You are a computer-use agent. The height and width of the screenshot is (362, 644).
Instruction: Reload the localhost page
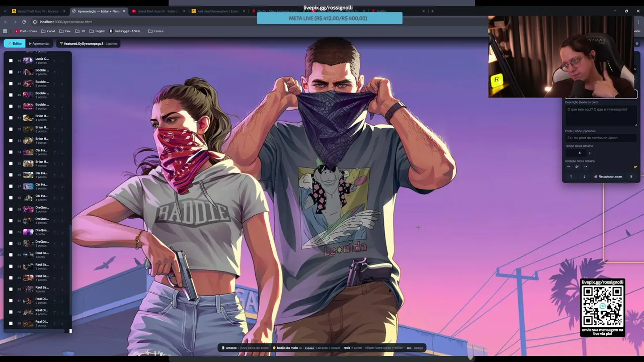coord(24,22)
